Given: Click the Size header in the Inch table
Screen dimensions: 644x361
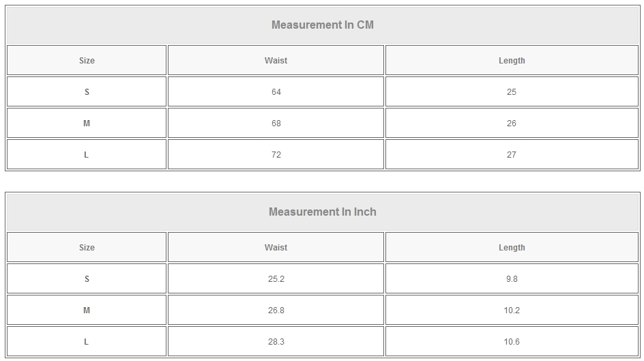Looking at the screenshot, I should point(87,248).
